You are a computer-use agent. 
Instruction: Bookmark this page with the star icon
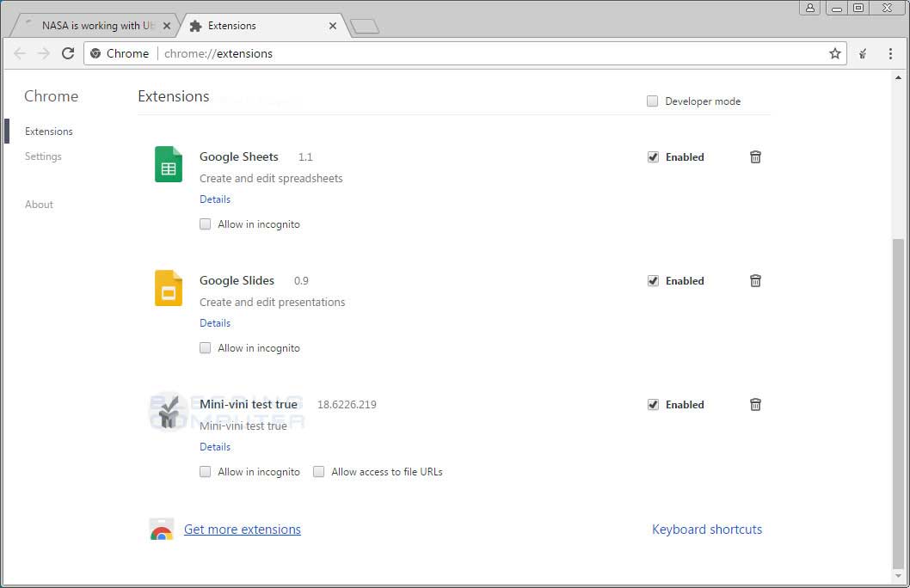pyautogui.click(x=834, y=54)
